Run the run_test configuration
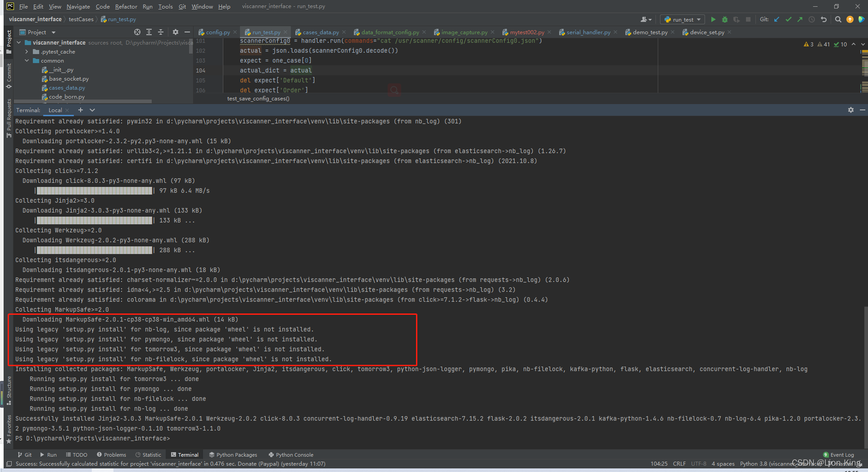Screen dimensions: 868x472 [713, 19]
